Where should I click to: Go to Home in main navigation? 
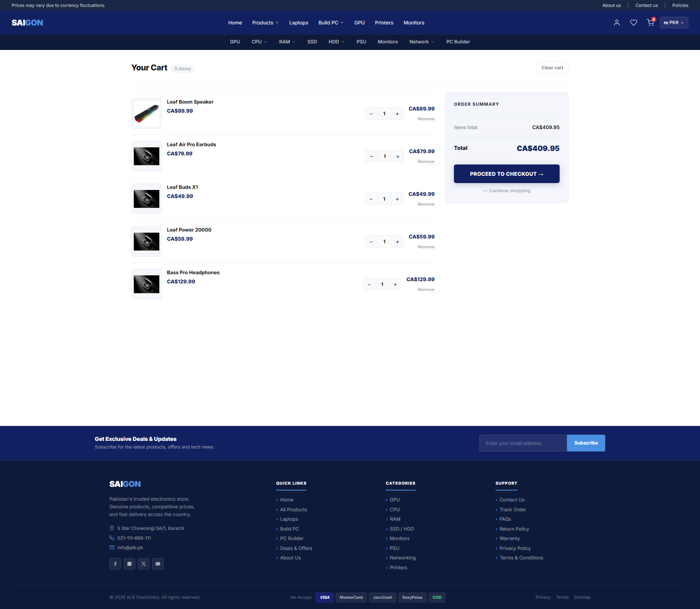coord(235,23)
